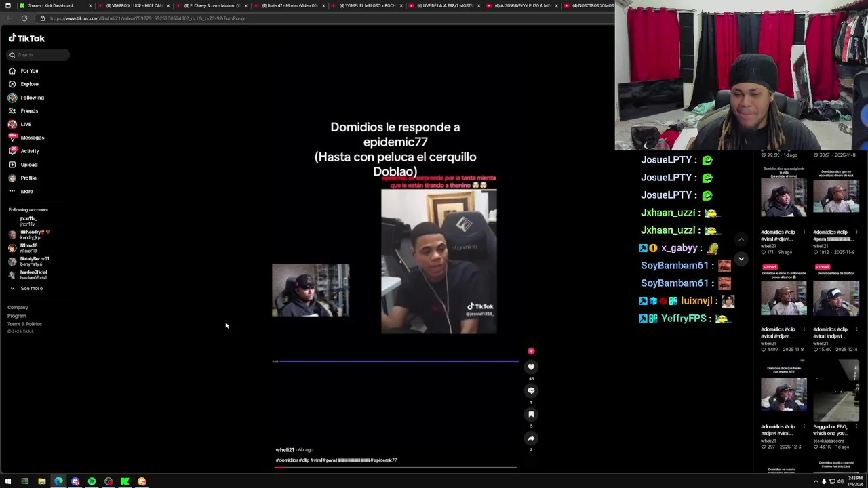Open the pinned thumbnail with 15.4K likes
The height and width of the screenshot is (488, 868).
tap(836, 294)
